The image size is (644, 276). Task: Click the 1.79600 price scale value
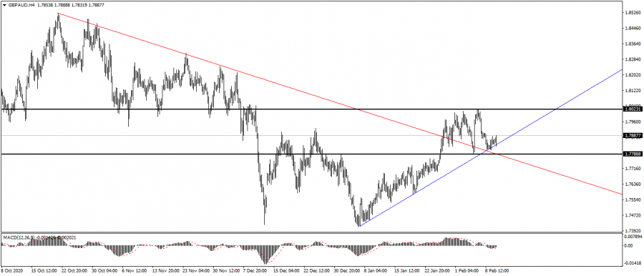pyautogui.click(x=633, y=122)
